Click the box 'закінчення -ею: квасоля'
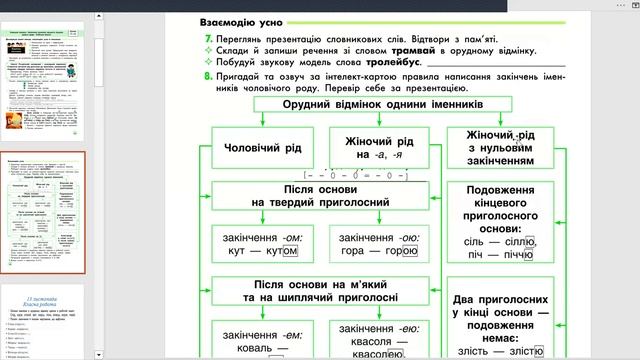The image size is (640, 360). click(x=379, y=340)
